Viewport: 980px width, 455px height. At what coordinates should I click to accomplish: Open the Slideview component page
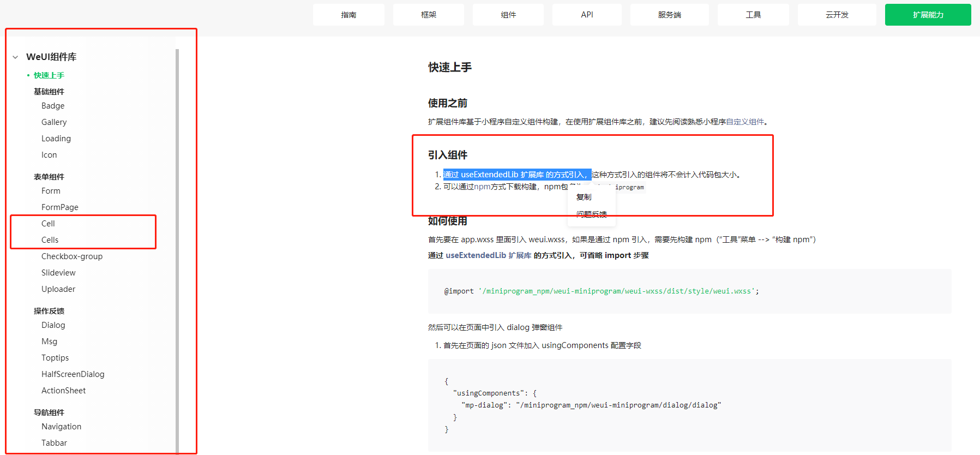(58, 273)
